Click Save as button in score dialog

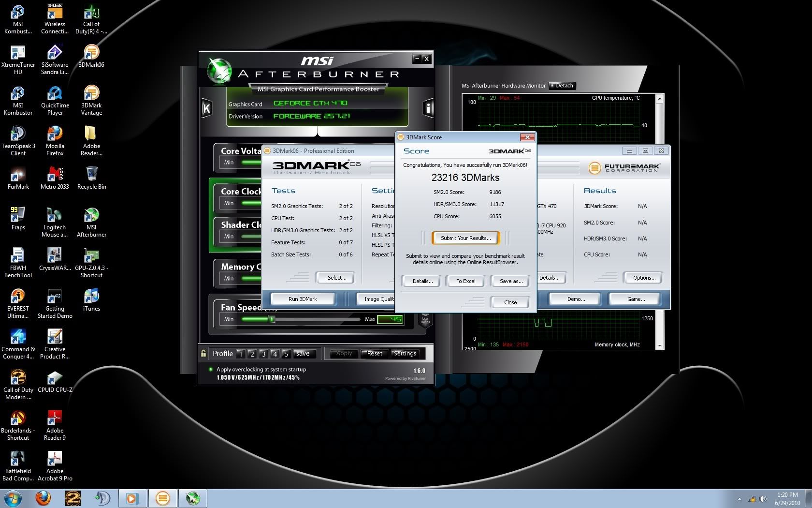pyautogui.click(x=509, y=281)
